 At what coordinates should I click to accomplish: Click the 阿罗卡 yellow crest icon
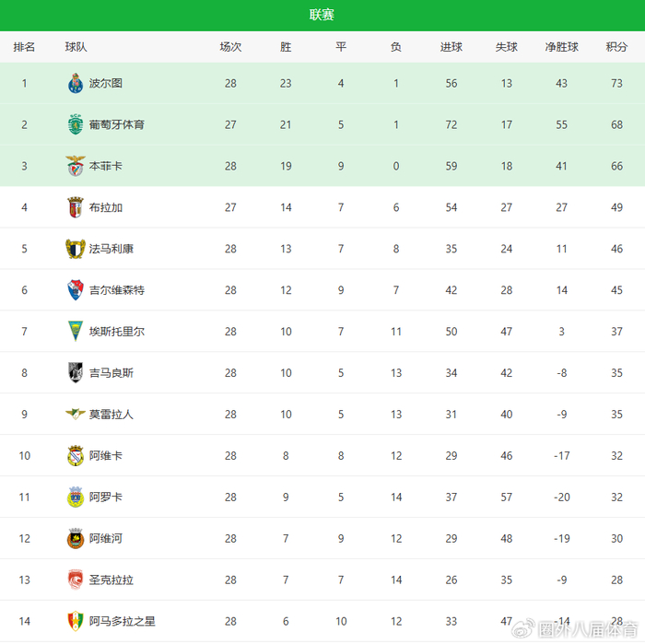click(76, 498)
